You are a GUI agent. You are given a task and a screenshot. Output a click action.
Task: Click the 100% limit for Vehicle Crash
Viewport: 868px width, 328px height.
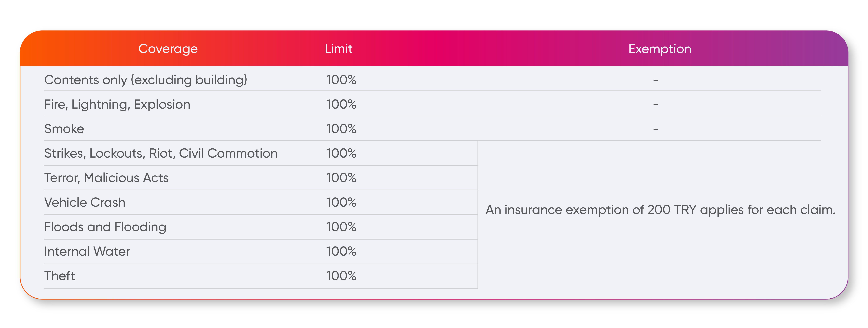click(341, 202)
